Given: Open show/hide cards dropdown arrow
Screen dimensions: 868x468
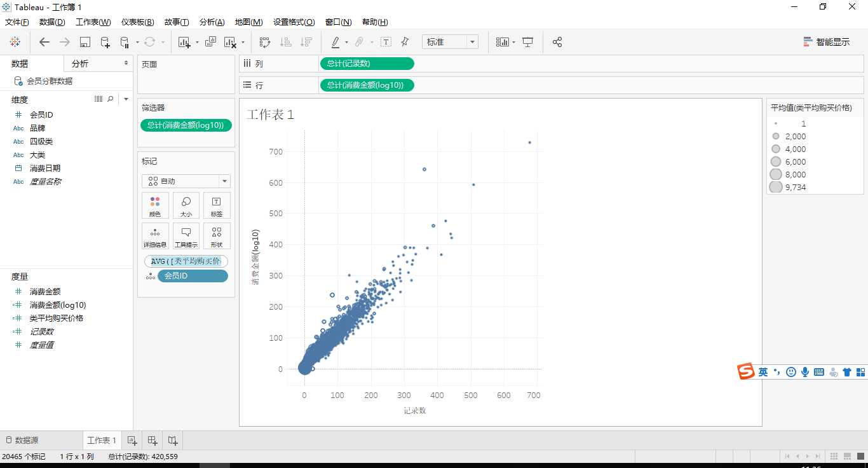Looking at the screenshot, I should tap(513, 42).
